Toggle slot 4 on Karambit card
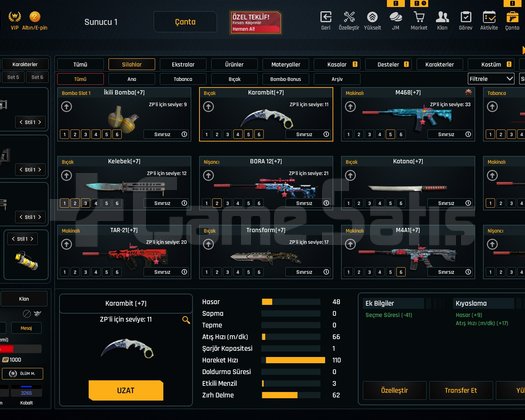525x420 pixels. point(238,134)
